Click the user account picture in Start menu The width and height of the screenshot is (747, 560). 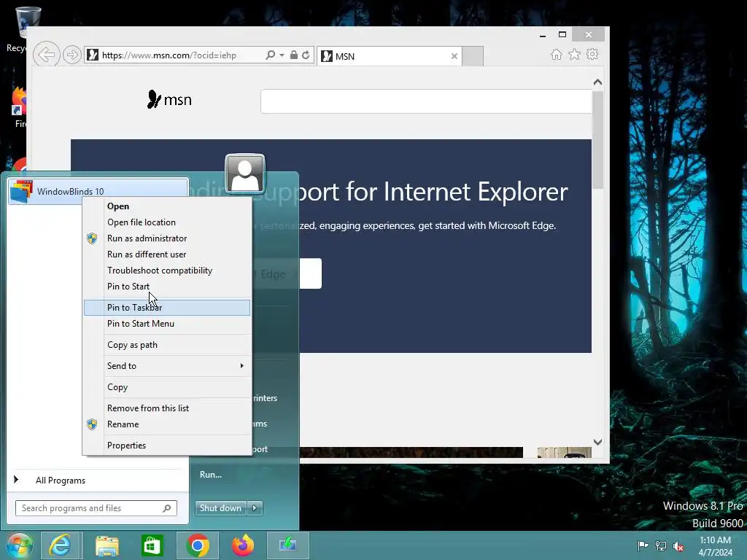(x=245, y=174)
